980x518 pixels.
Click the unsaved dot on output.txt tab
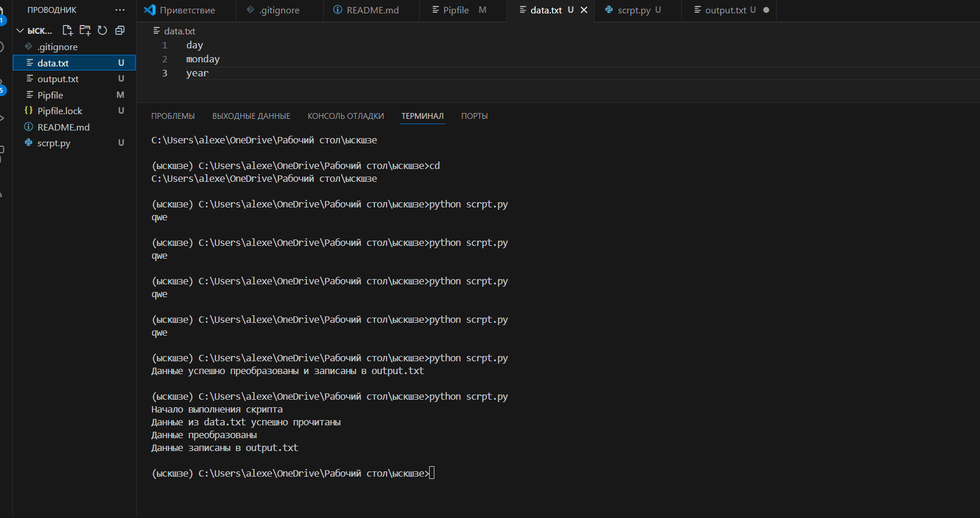[x=766, y=10]
